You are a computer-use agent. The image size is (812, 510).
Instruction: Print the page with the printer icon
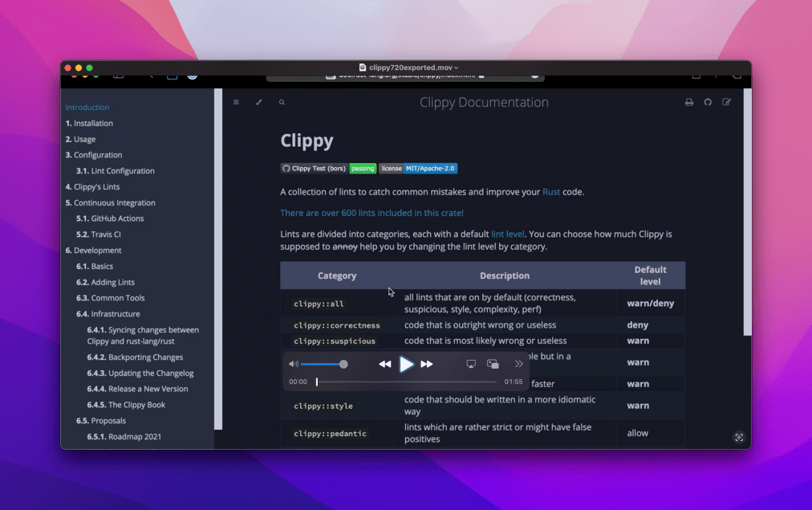coord(688,102)
